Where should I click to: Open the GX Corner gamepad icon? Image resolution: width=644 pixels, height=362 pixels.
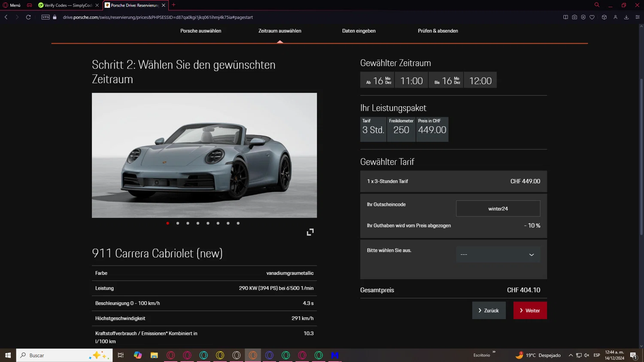tap(29, 5)
